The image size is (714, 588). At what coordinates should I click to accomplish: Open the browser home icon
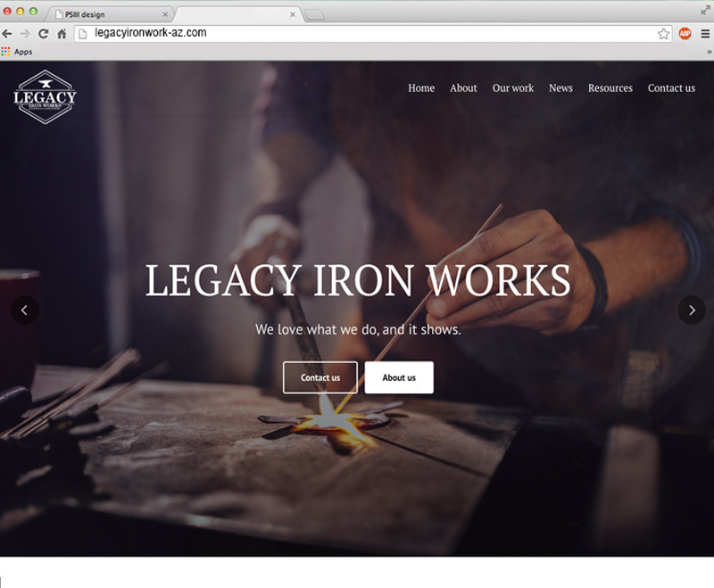point(62,34)
